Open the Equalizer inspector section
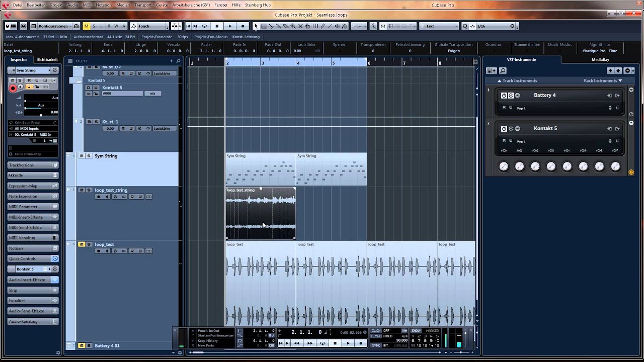 point(33,300)
